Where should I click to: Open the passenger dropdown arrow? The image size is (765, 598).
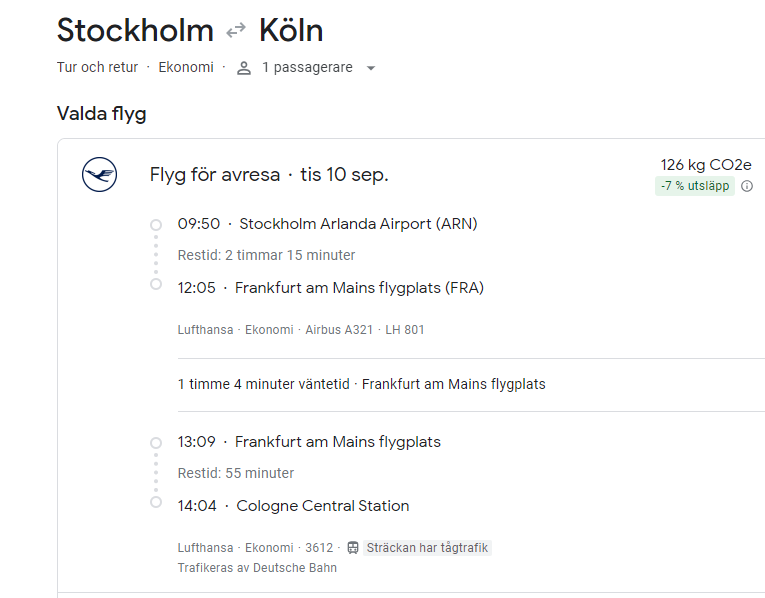371,68
